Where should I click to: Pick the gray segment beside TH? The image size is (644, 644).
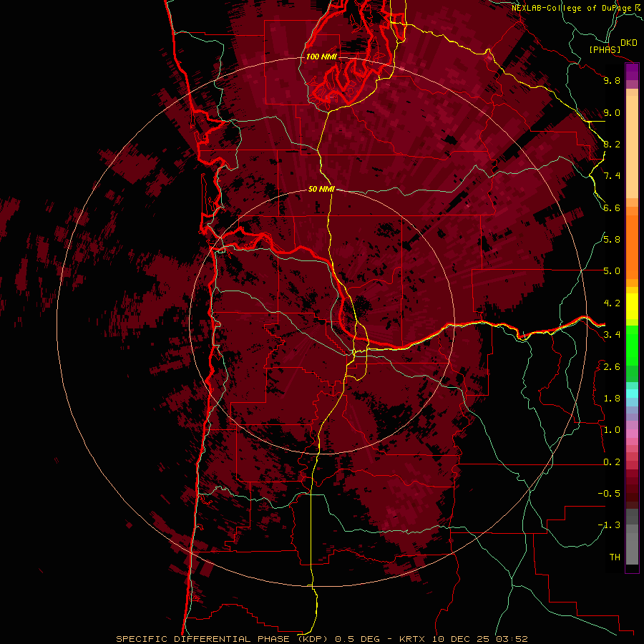click(x=632, y=548)
